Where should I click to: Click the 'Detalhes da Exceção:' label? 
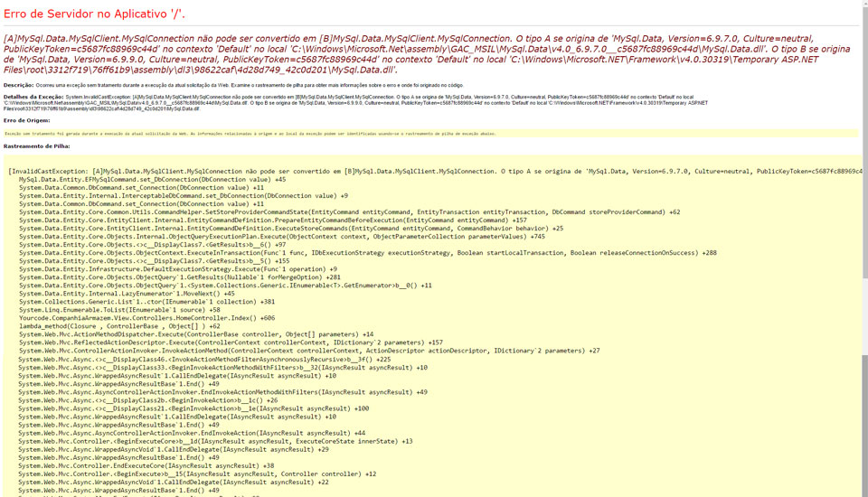coord(33,97)
